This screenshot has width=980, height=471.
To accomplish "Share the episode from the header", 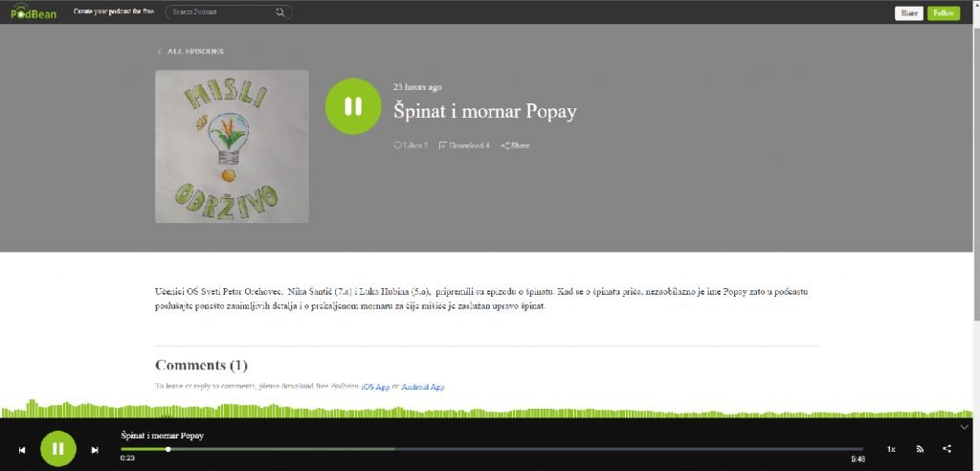I will point(516,146).
